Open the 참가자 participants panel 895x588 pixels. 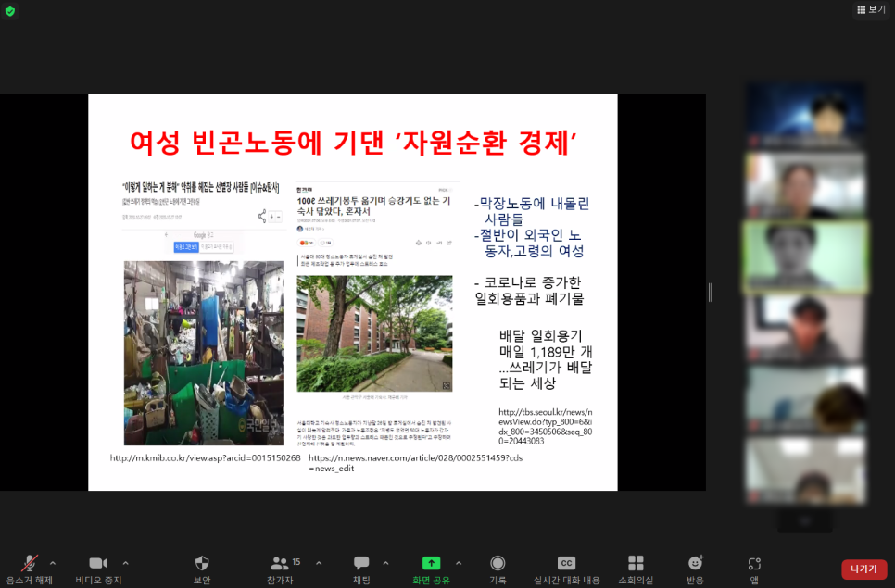tap(280, 569)
